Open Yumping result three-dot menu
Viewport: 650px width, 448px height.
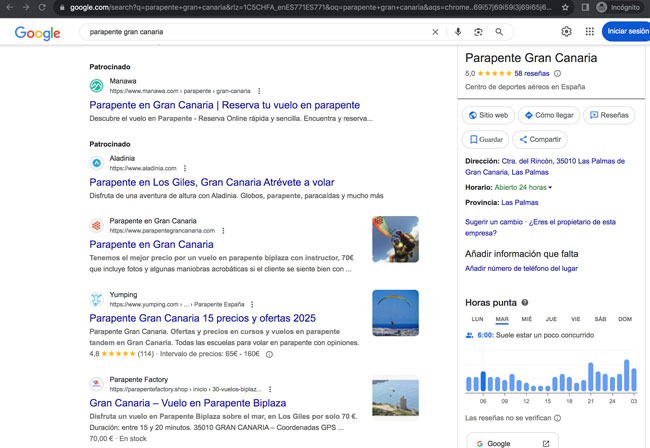[252, 304]
